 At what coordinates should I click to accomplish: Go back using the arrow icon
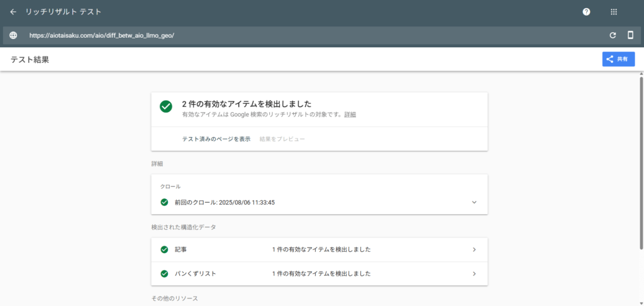click(13, 12)
